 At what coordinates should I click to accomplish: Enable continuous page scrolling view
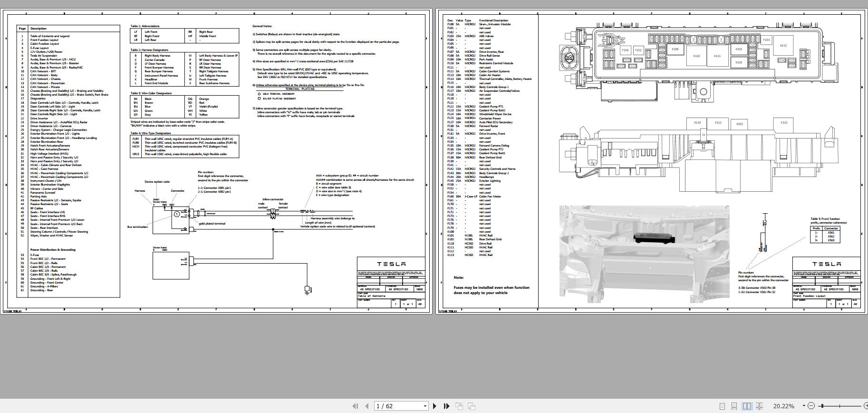(734, 406)
